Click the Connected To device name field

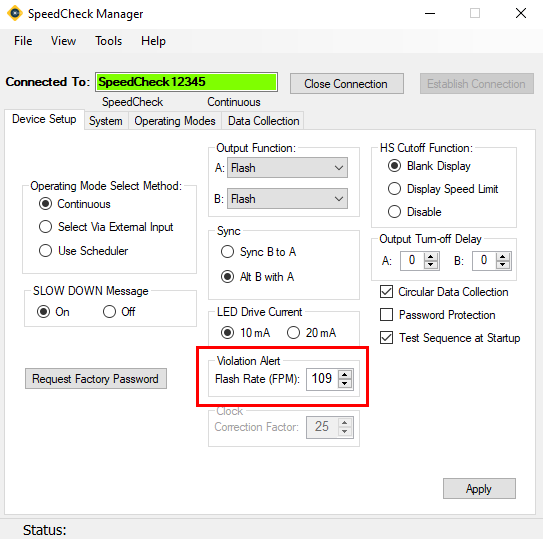[x=186, y=82]
